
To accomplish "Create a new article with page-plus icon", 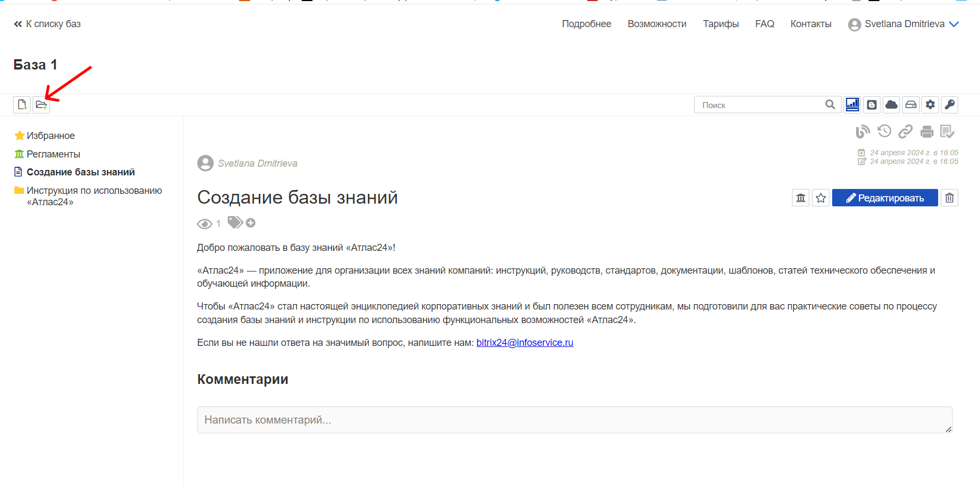I will tap(22, 105).
